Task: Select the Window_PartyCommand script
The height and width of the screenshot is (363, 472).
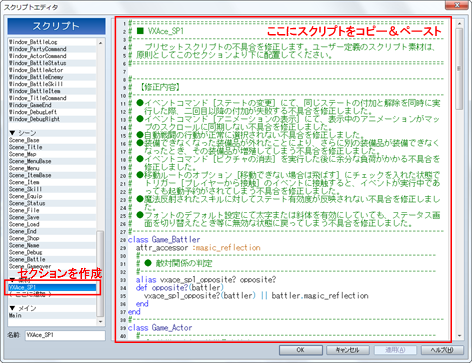Action: (52, 49)
